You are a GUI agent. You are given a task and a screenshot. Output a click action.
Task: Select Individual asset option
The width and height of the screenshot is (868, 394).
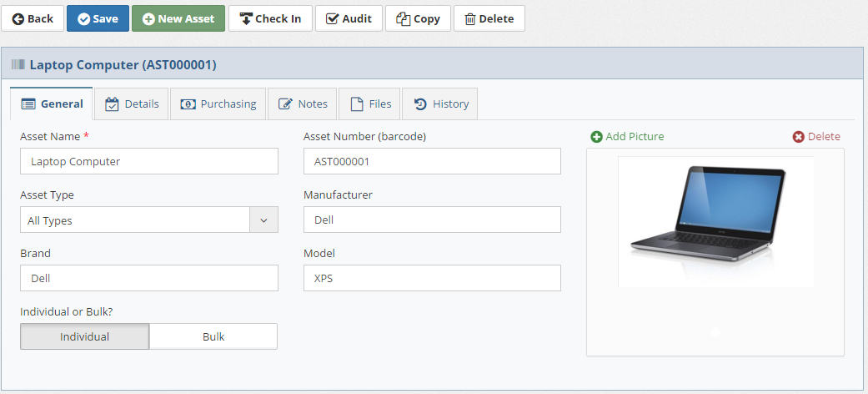85,336
